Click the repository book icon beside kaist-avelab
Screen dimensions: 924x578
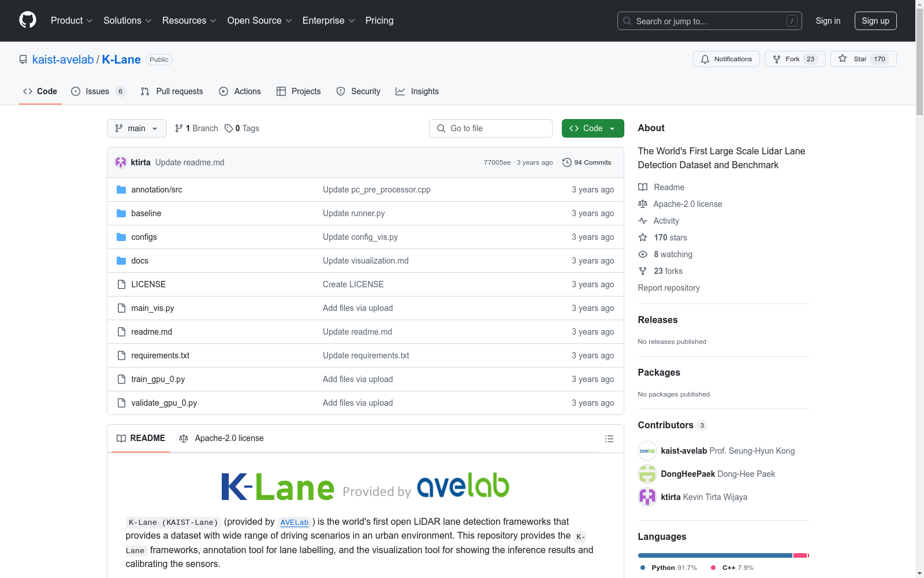coord(23,60)
